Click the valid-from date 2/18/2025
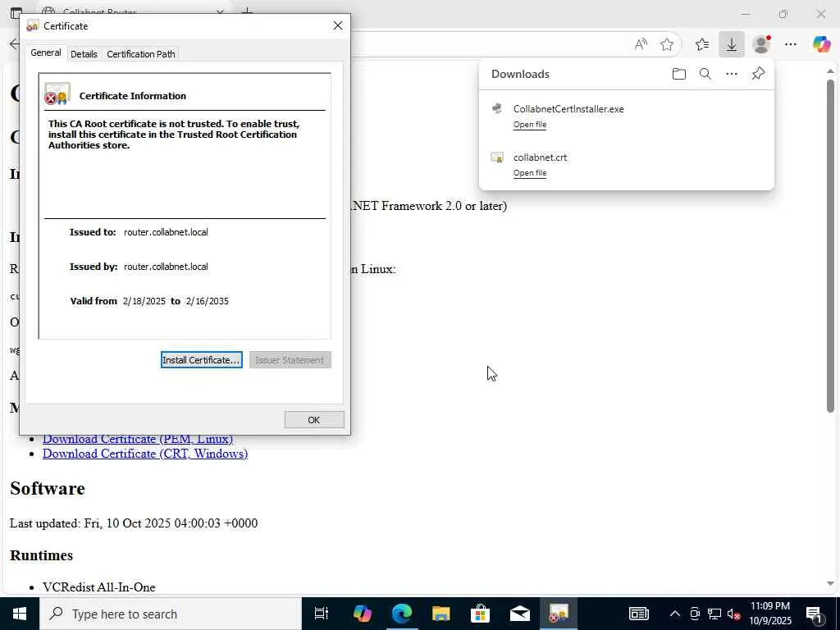840x630 pixels. pyautogui.click(x=144, y=301)
